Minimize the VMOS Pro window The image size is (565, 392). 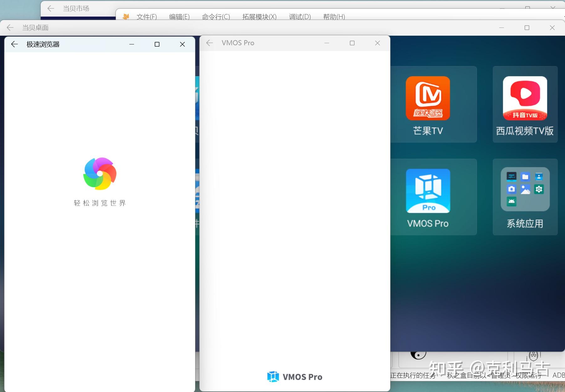click(327, 43)
